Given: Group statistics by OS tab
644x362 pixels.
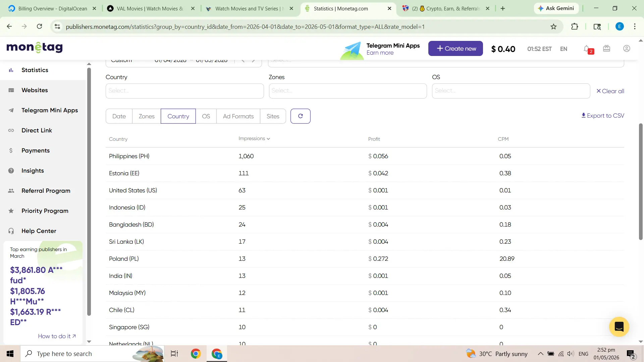Looking at the screenshot, I should (206, 116).
